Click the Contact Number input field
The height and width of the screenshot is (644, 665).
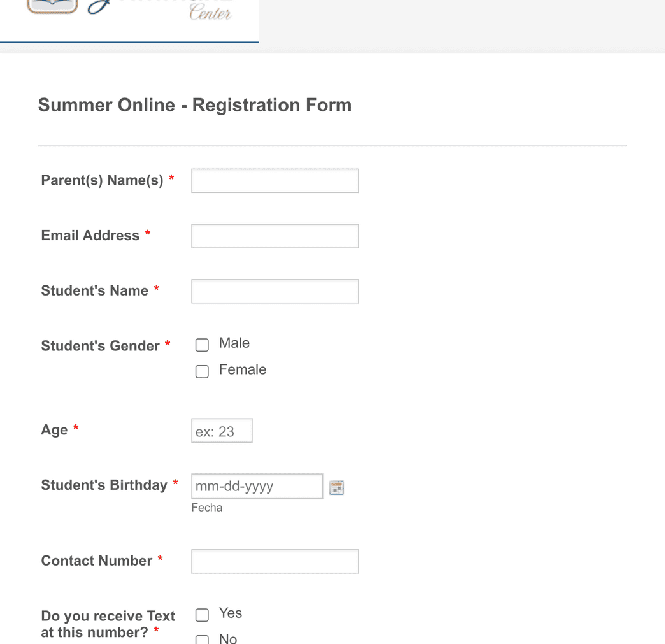click(x=275, y=561)
